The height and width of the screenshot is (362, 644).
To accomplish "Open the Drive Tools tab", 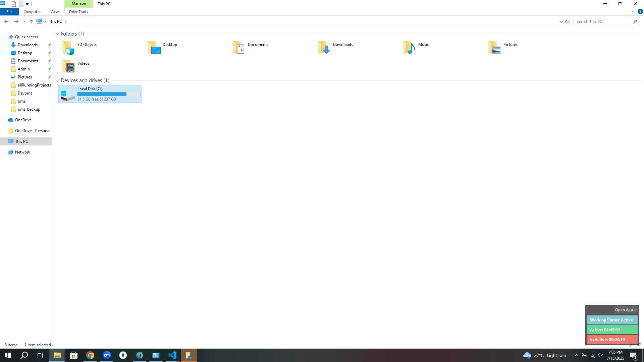I will (x=78, y=12).
